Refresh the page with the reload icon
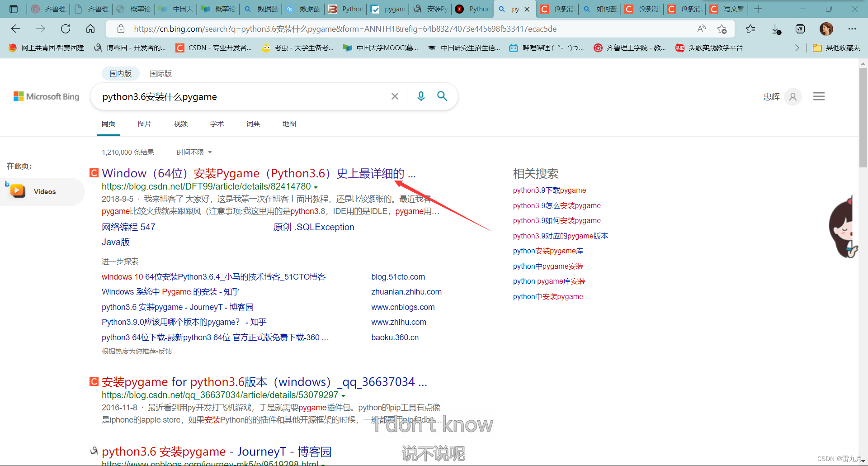The width and height of the screenshot is (868, 466). coord(66,29)
